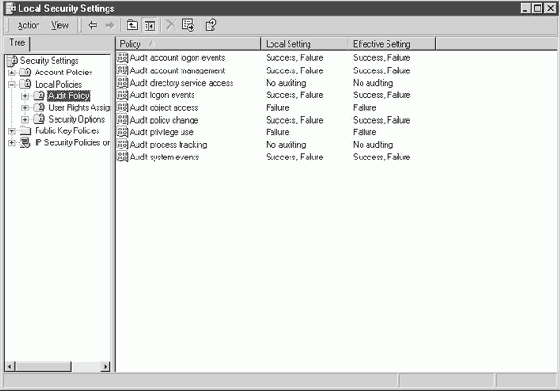Click the Back arrow toolbar icon
The width and height of the screenshot is (560, 391).
pos(93,25)
